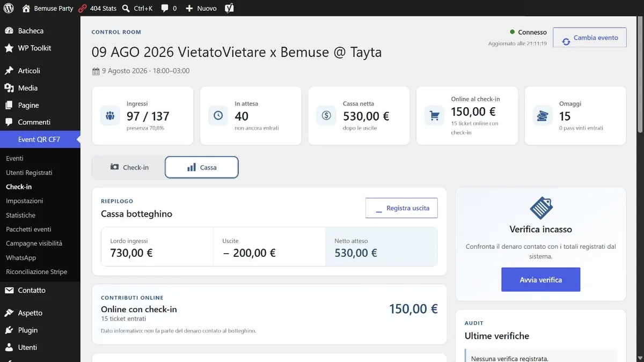Viewport: 644px width, 362px height.
Task: Open WhatsApp submenu item
Action: (21, 257)
